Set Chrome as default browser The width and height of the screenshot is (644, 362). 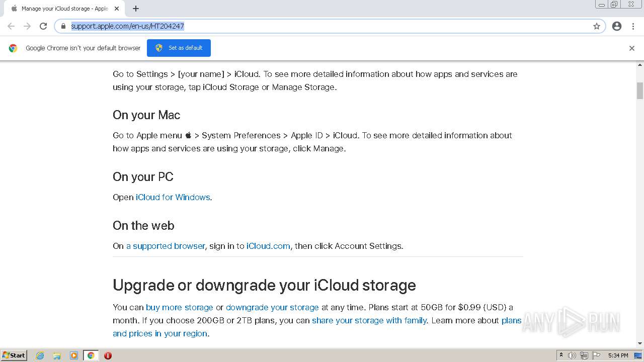click(x=179, y=48)
